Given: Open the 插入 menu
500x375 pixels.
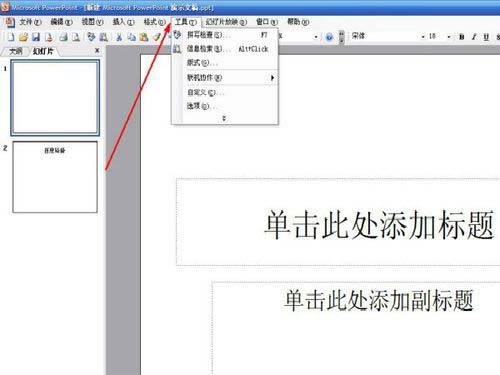Looking at the screenshot, I should 123,22.
